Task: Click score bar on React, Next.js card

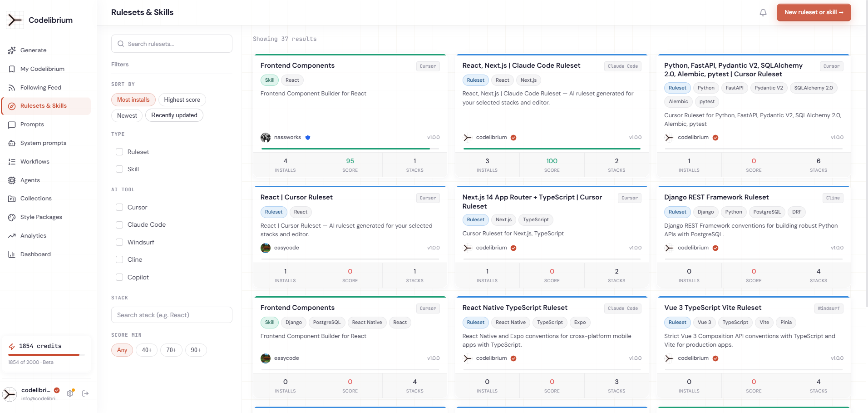Action: pyautogui.click(x=552, y=149)
